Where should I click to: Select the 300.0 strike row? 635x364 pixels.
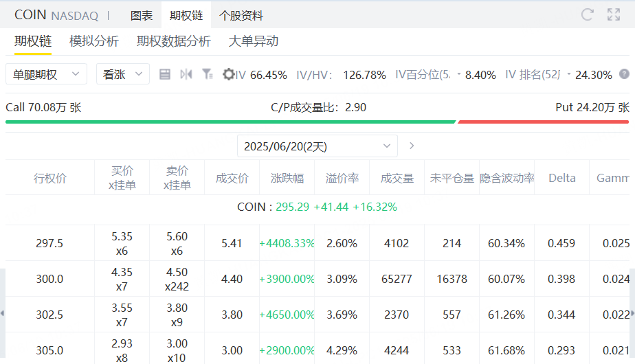[x=317, y=279]
